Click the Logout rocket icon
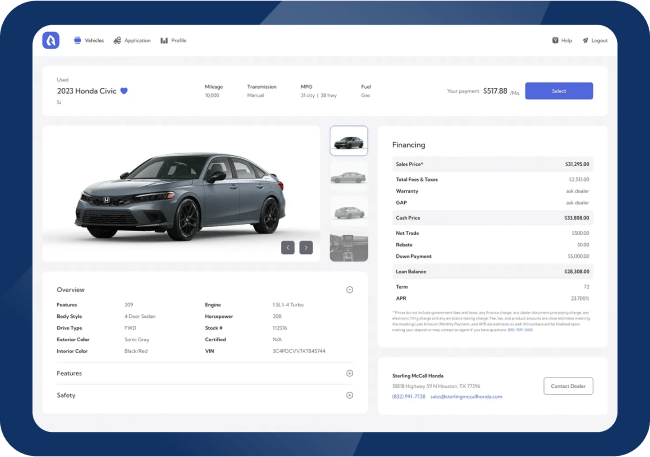The height and width of the screenshot is (457, 650). click(x=585, y=40)
